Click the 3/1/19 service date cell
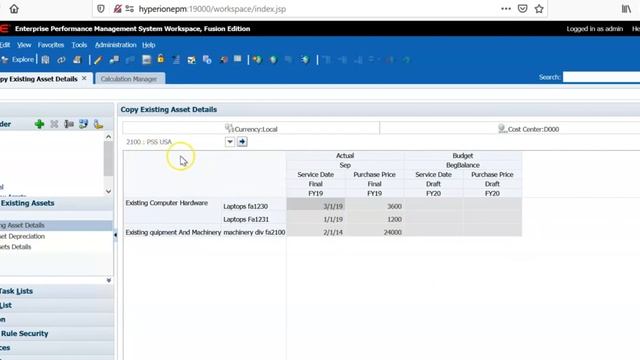The width and height of the screenshot is (640, 360). click(x=316, y=206)
